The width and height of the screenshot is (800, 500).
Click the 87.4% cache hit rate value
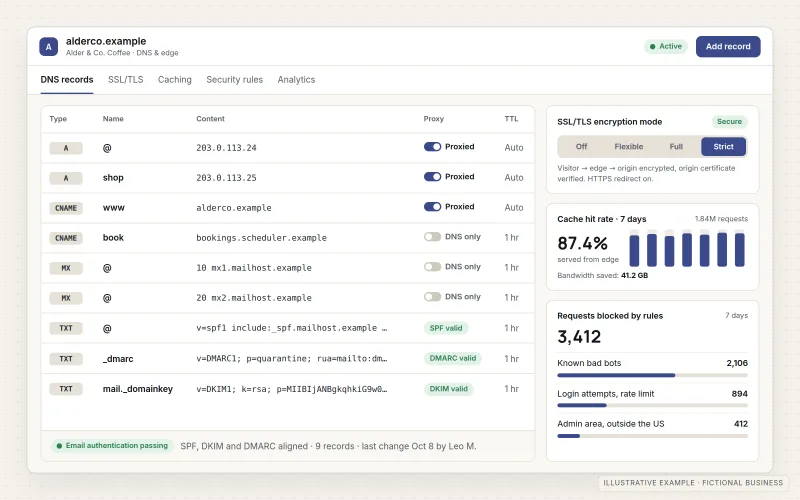click(582, 243)
